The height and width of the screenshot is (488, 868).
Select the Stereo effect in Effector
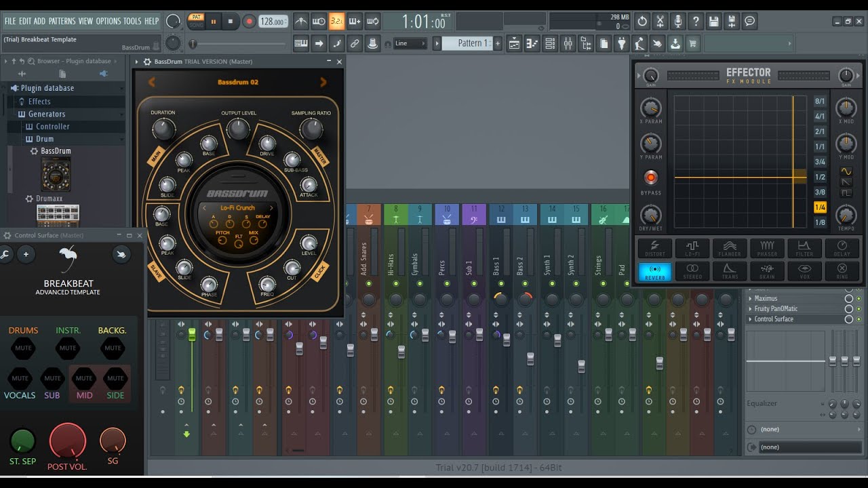pos(692,271)
